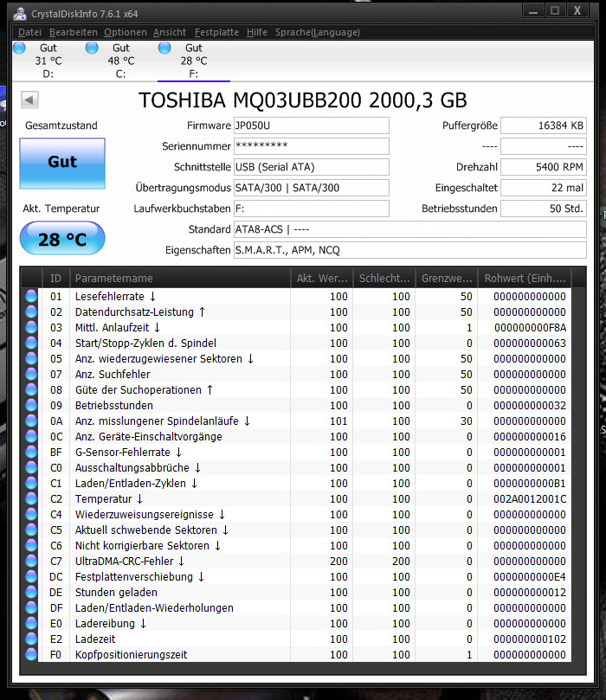Viewport: 606px width, 700px height.
Task: Click status orb of wiederzugewiesener Sektoren row
Action: (x=31, y=359)
